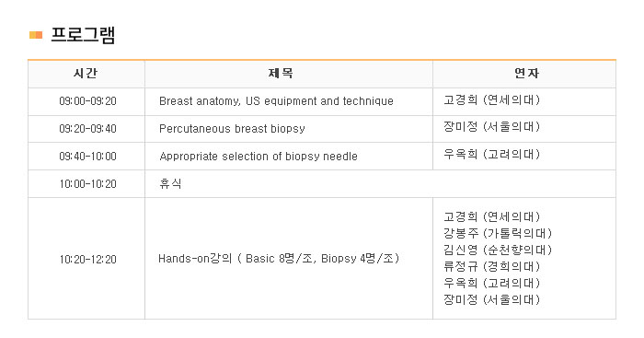Click the orange square icon beside 프로그램
This screenshot has width=644, height=338.
tap(36, 35)
